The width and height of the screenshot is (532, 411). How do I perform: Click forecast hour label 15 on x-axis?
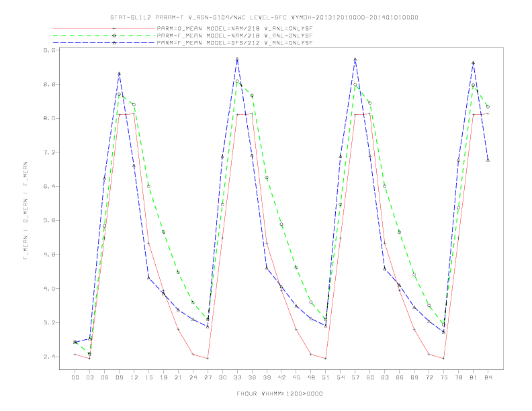[x=148, y=377]
